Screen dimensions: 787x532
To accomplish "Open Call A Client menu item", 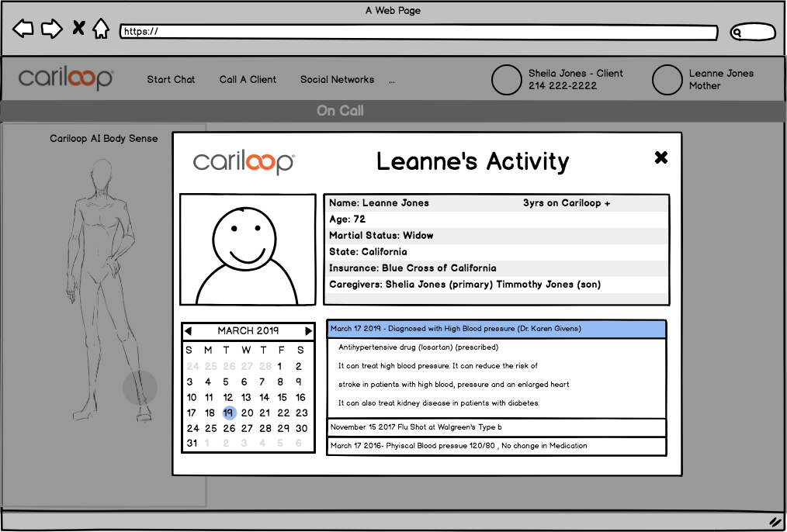I will click(x=248, y=80).
